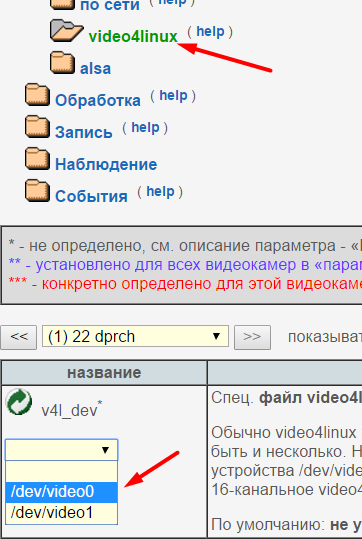The height and width of the screenshot is (539, 362).
Task: Click the alsa folder icon
Action: (x=62, y=63)
